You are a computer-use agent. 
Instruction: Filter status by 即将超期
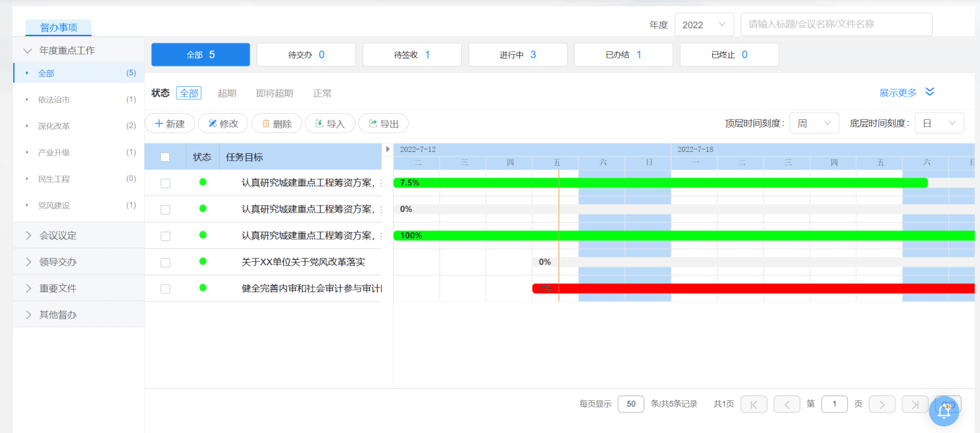tap(274, 93)
